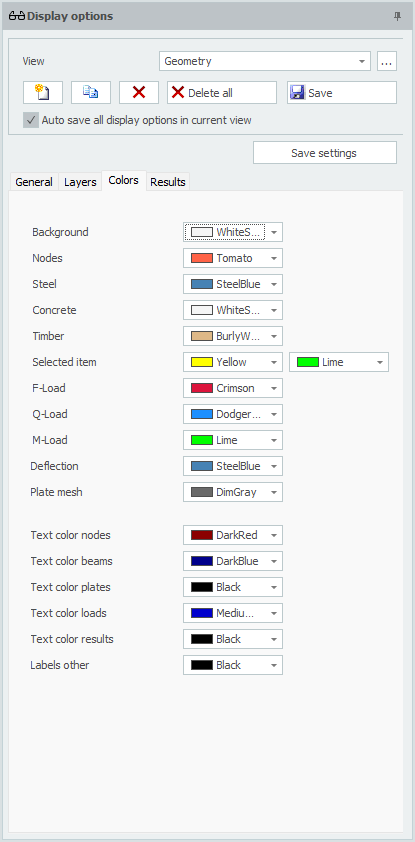Viewport: 415px width, 842px height.
Task: Click the Lime swatch in Selected item row
Action: [x=308, y=362]
